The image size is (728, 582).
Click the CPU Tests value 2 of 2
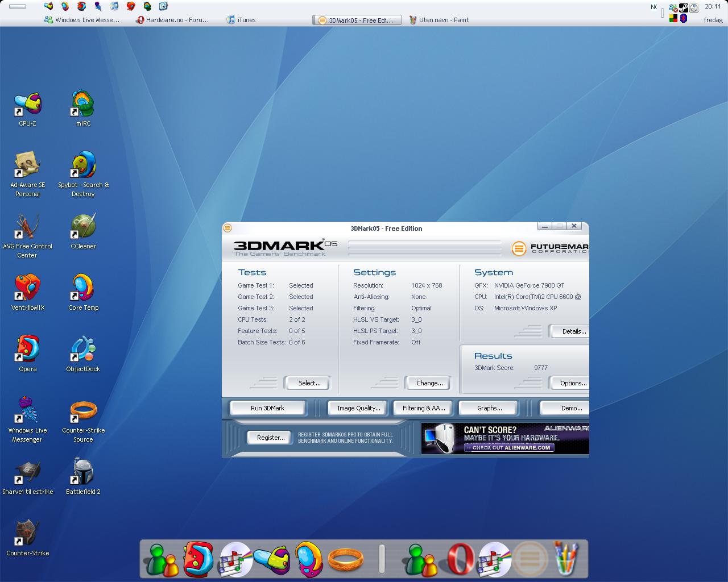point(297,319)
